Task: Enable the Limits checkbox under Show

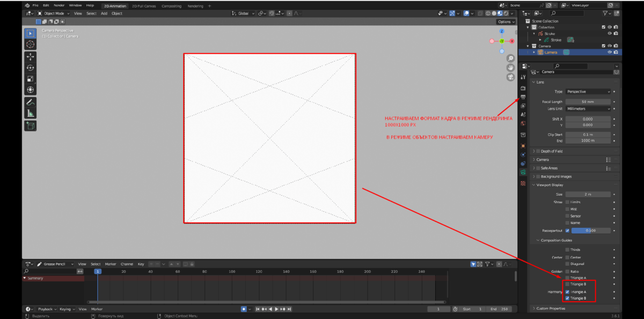Action: 567,202
